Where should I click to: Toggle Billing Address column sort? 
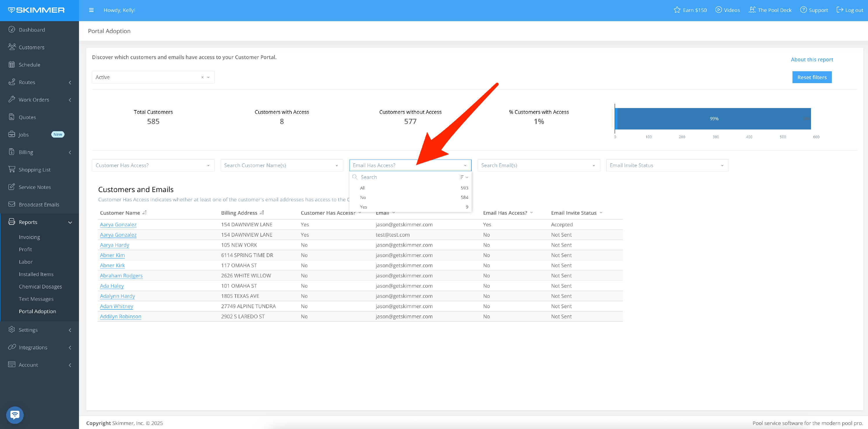pos(262,213)
